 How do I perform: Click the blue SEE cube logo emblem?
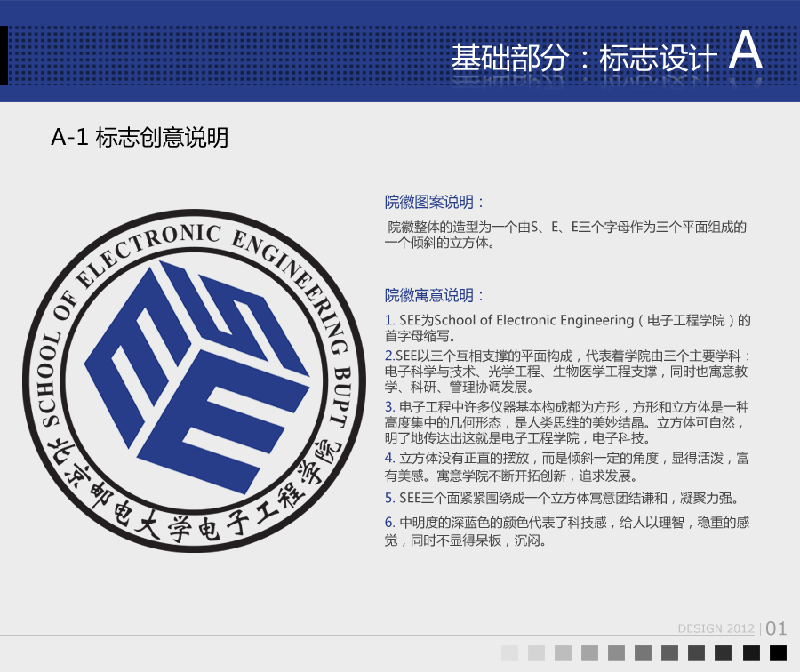[x=197, y=378]
